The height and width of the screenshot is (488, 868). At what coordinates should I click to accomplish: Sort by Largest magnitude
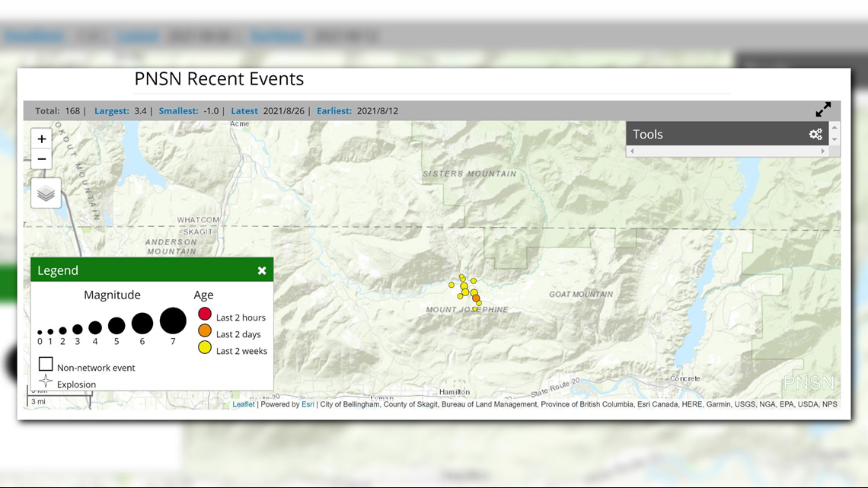click(x=112, y=110)
